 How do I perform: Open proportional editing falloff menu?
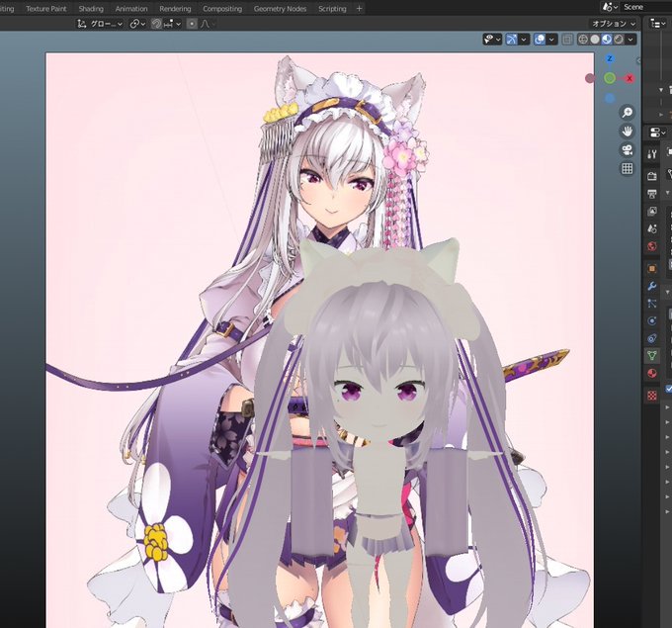click(x=207, y=24)
